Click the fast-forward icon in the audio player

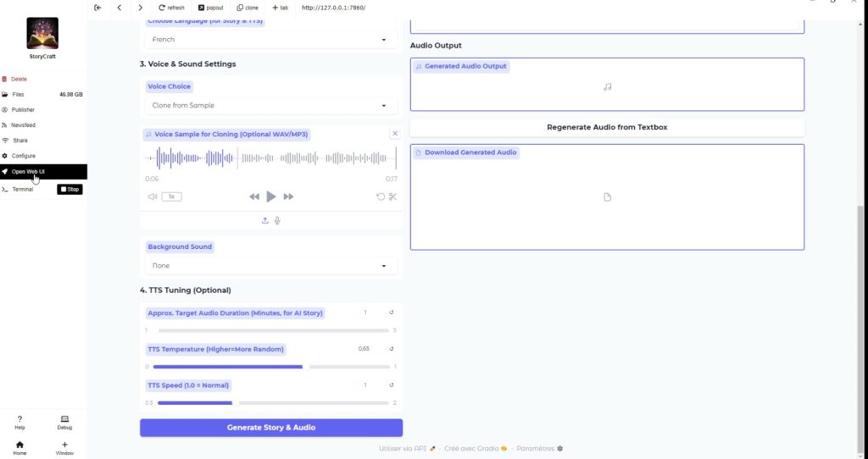pos(288,196)
